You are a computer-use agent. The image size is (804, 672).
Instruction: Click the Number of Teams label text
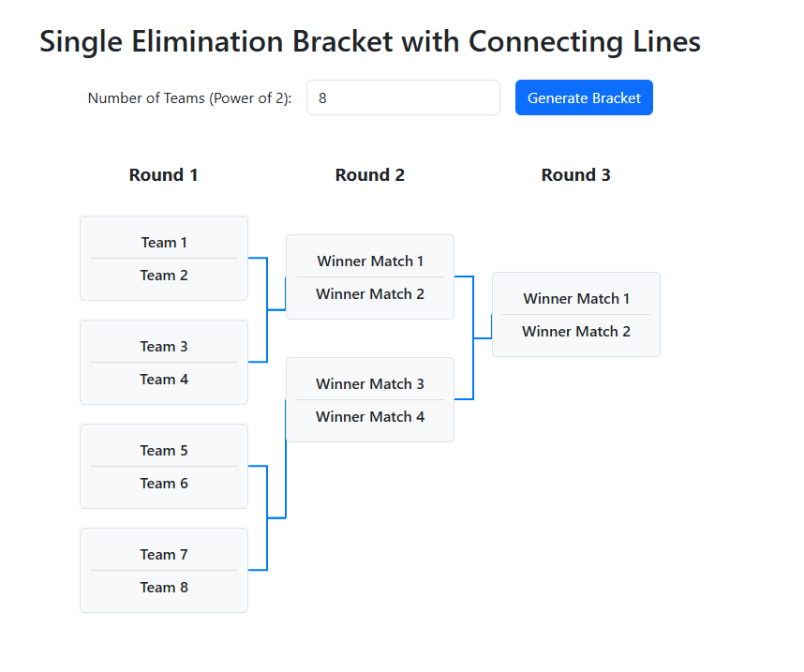coord(189,98)
